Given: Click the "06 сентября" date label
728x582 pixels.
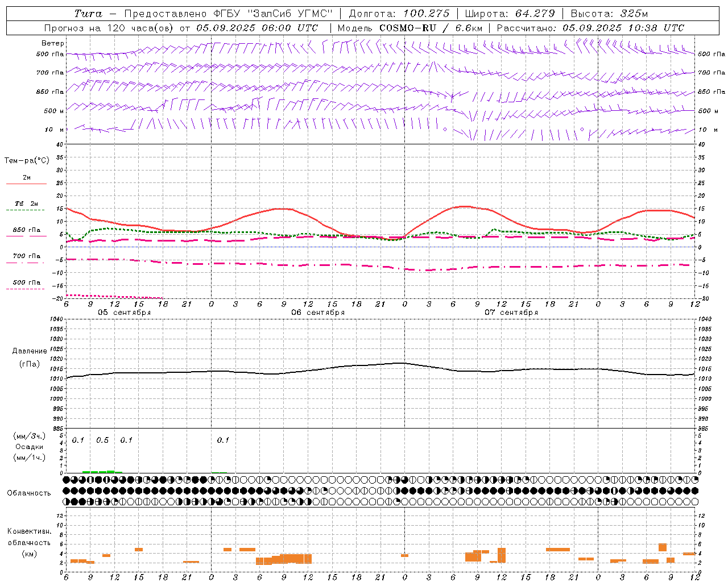Looking at the screenshot, I should 318,313.
